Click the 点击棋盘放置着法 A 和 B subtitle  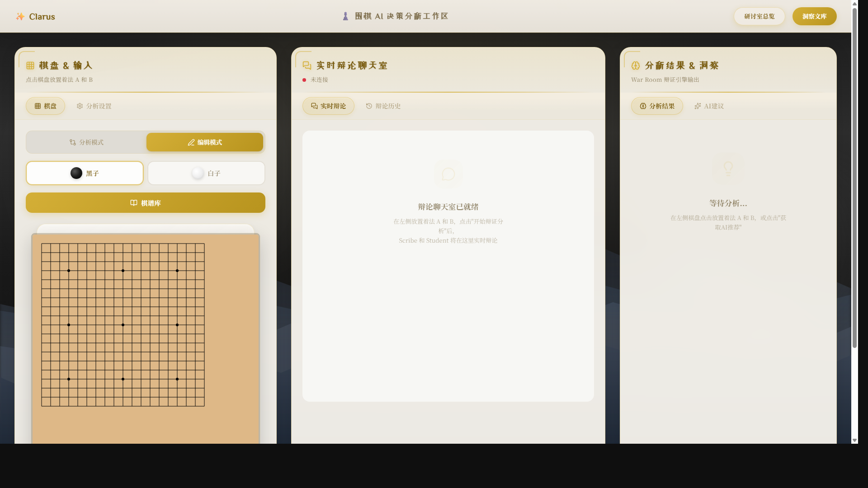(x=59, y=80)
